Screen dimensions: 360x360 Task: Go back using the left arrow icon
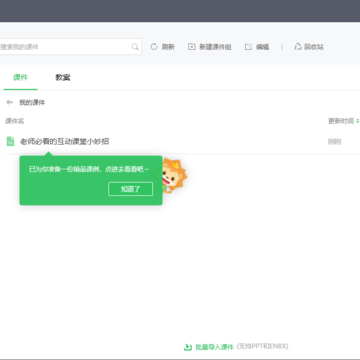[9, 102]
